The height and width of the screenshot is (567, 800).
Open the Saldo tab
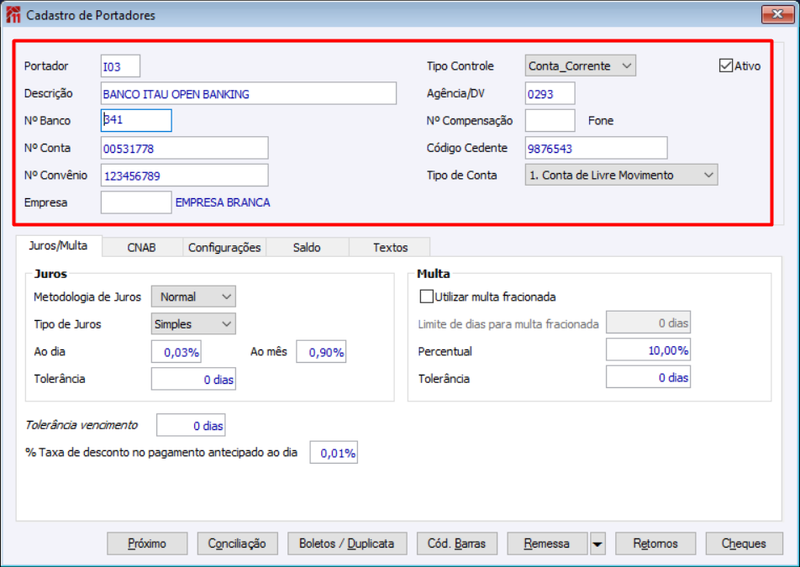307,248
